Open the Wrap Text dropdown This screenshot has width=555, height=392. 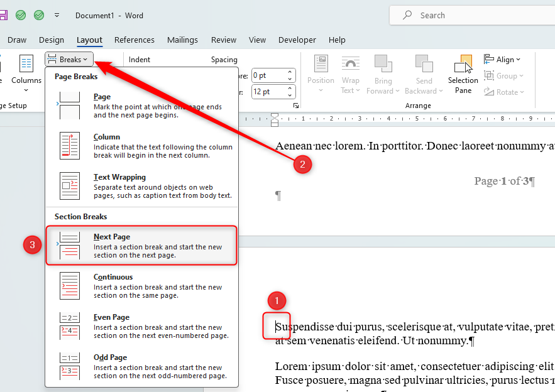point(351,73)
